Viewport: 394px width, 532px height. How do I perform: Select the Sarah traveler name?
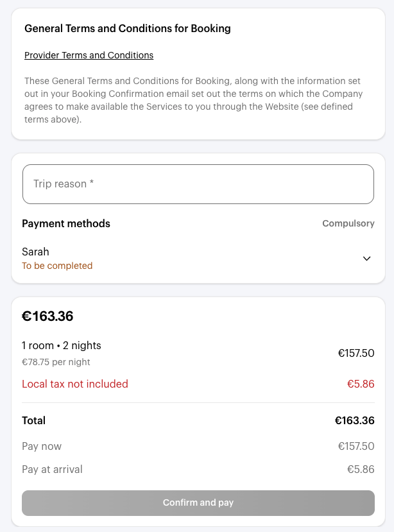pyautogui.click(x=36, y=252)
